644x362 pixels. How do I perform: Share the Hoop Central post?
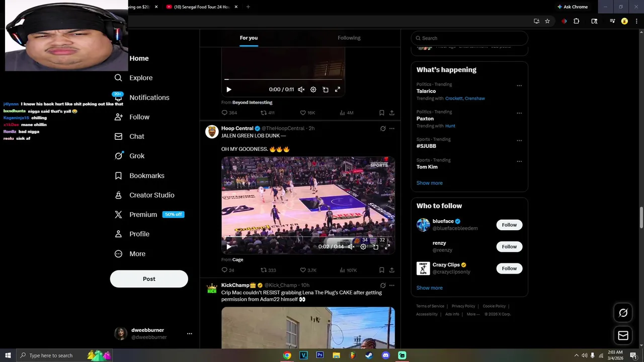point(392,270)
